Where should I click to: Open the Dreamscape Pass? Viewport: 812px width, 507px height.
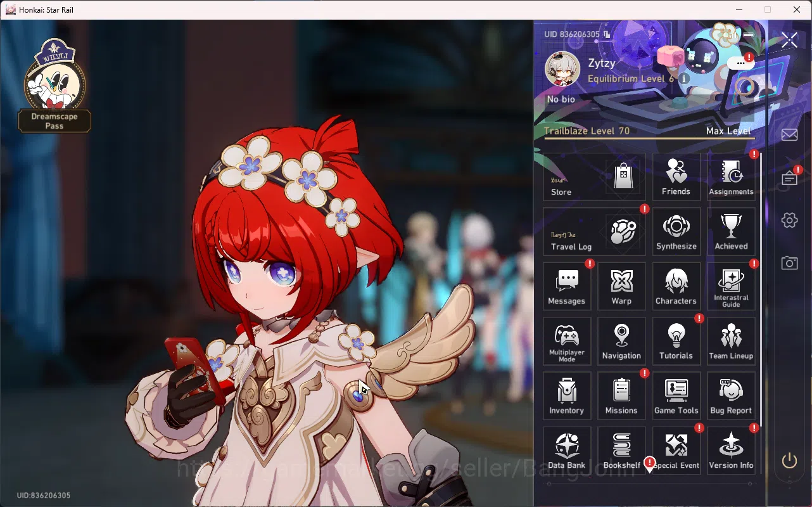[x=54, y=86]
